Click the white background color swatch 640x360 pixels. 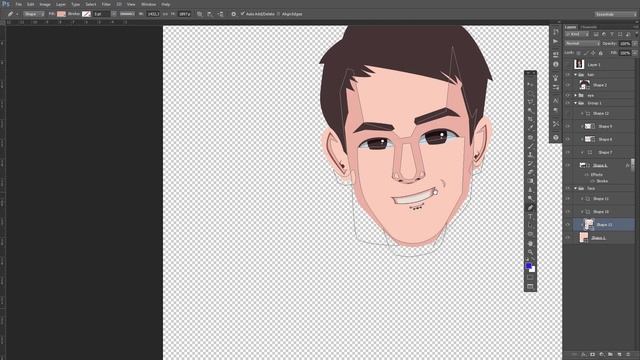[533, 270]
